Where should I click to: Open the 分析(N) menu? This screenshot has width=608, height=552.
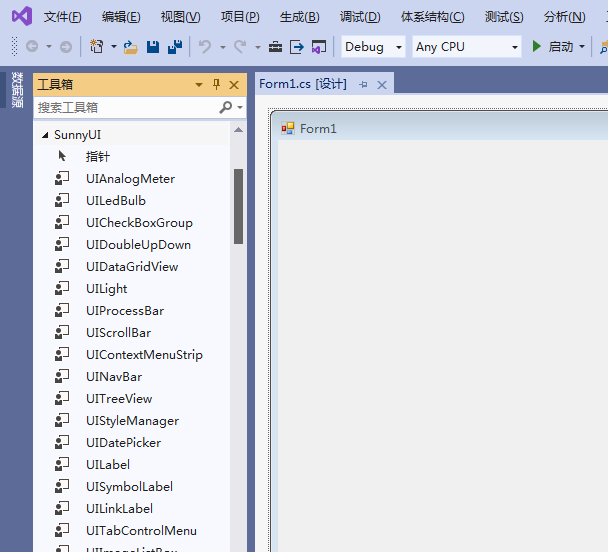(564, 17)
